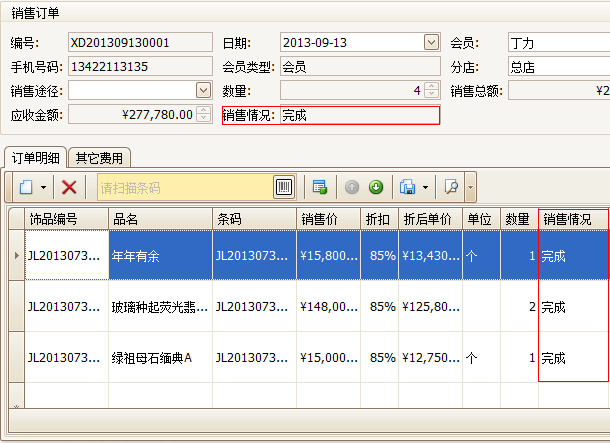
Task: Click the grey move-up arrow icon
Action: point(352,187)
